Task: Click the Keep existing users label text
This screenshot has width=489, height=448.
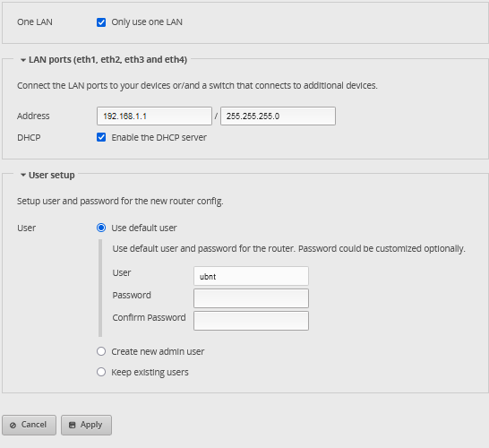Action: (150, 372)
